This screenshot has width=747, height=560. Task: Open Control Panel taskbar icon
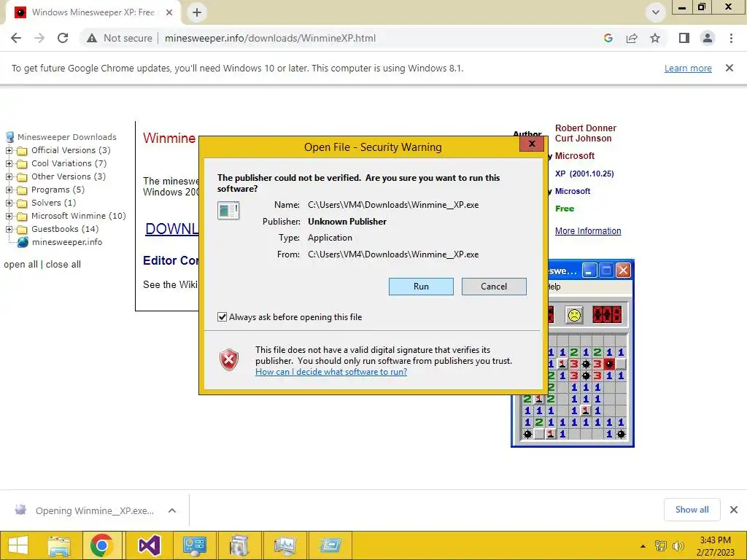point(194,545)
